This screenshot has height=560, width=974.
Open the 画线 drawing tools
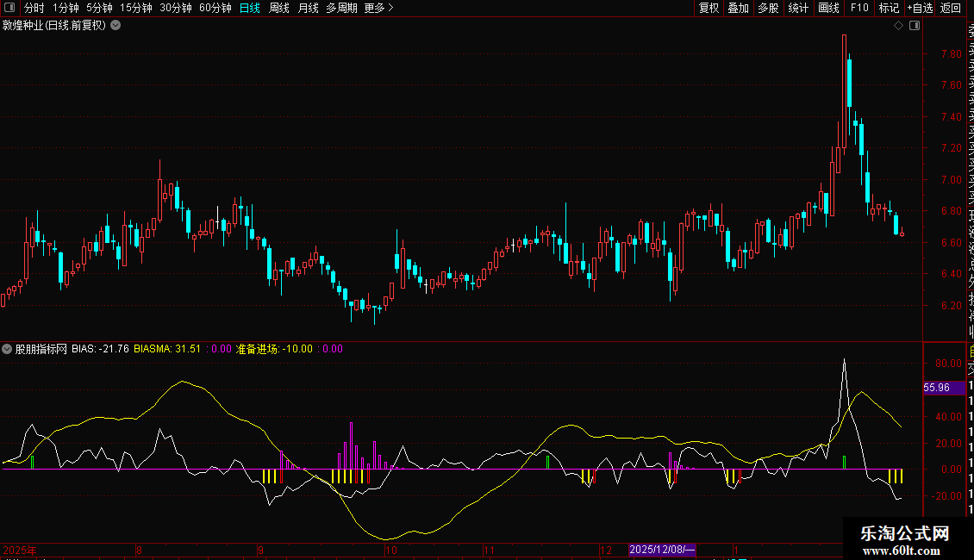[x=828, y=8]
